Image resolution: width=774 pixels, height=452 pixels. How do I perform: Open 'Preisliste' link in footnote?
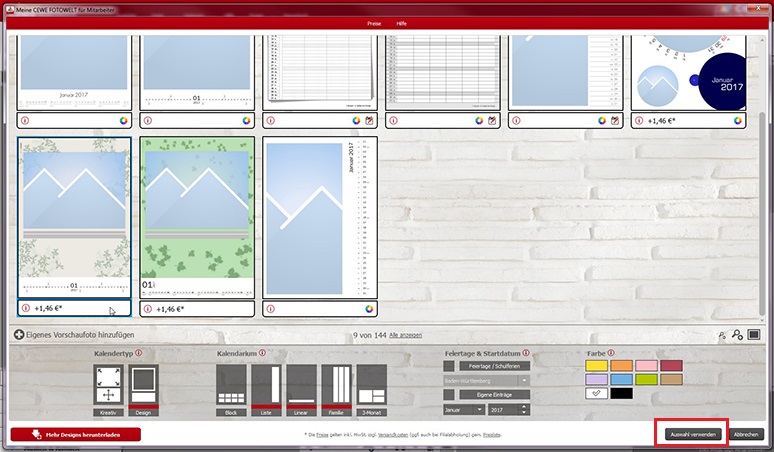tap(491, 435)
